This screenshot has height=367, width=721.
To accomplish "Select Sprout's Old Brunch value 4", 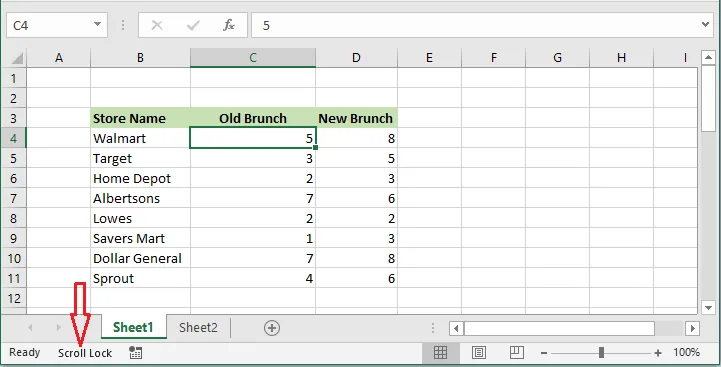I will 253,278.
